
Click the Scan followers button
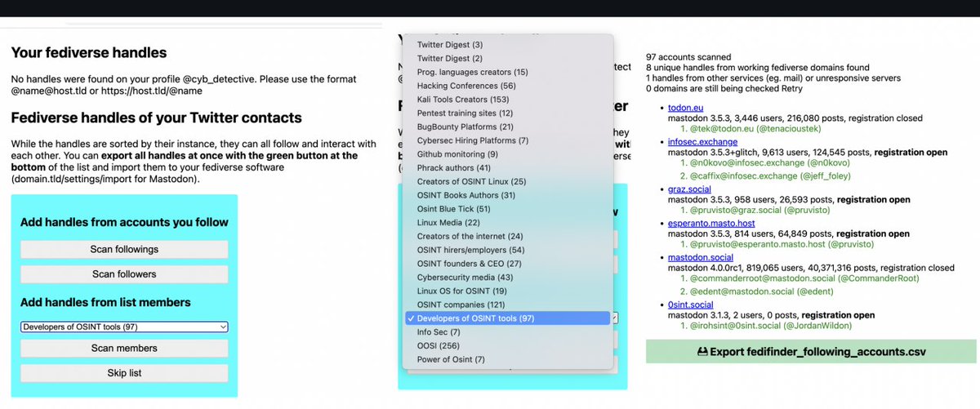124,274
